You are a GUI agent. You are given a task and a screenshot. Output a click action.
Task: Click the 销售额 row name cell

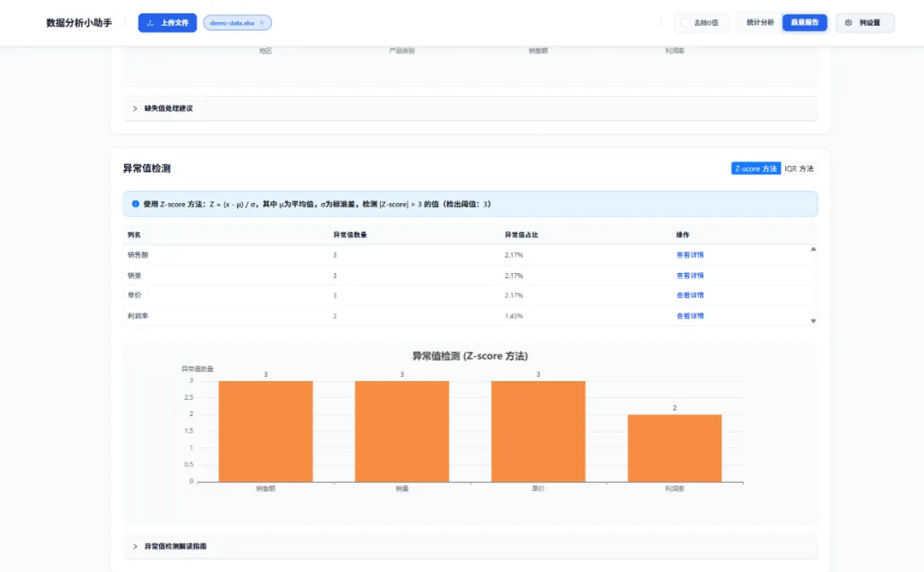click(x=138, y=255)
